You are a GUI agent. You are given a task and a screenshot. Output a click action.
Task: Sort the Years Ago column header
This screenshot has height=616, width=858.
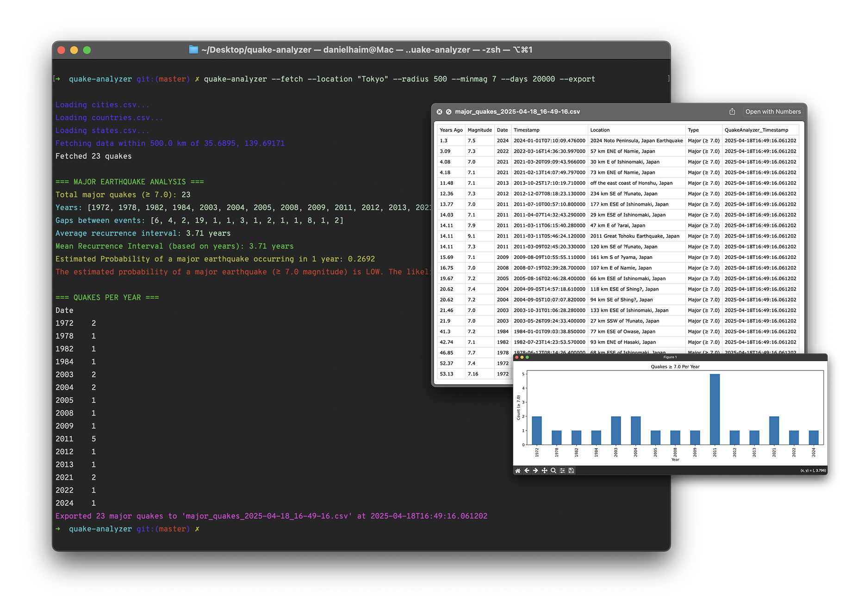[451, 130]
